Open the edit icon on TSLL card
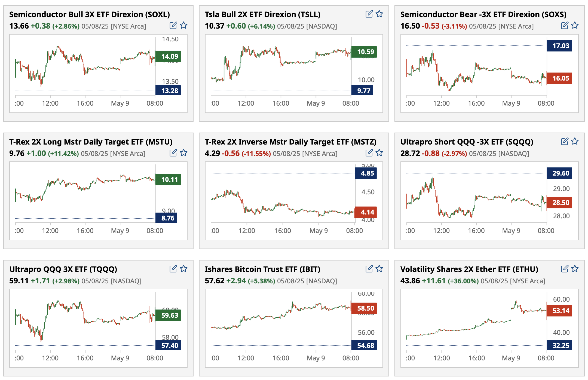Screen dimensions: 588x380 point(369,14)
